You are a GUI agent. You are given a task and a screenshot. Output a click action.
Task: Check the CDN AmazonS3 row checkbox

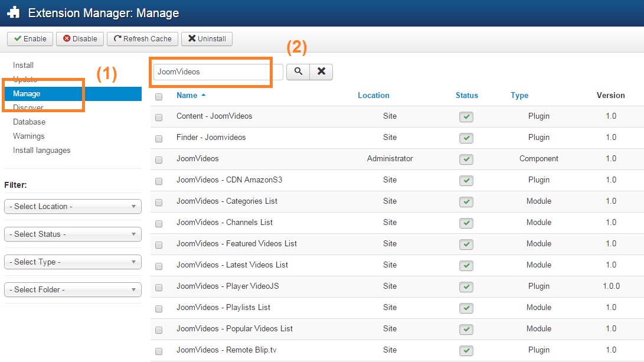pos(159,181)
